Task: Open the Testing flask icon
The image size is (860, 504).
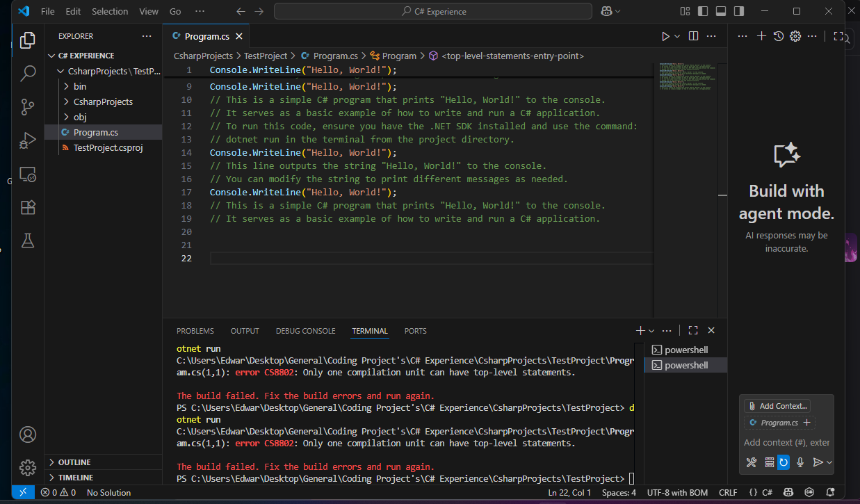Action: point(28,241)
